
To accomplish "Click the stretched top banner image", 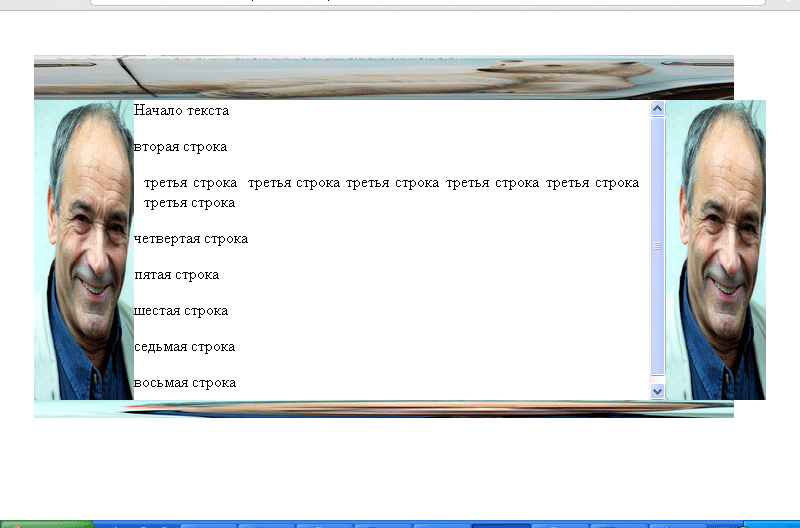I will pos(384,77).
